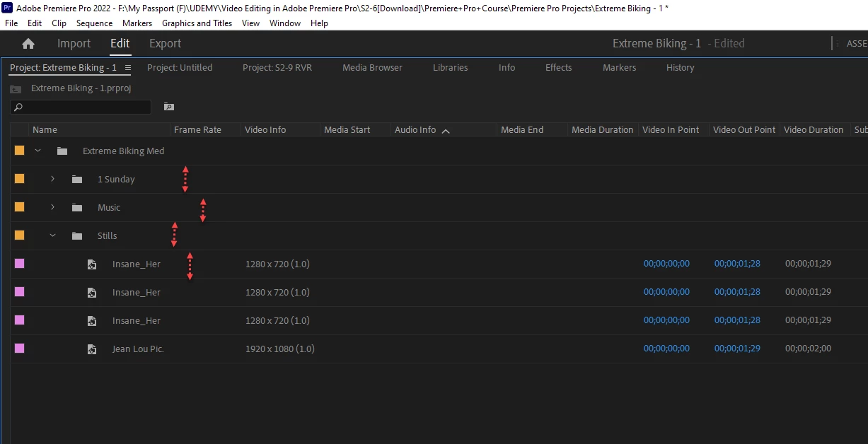Open the History panel tab
Viewport: 868px width, 444px height.
click(681, 68)
